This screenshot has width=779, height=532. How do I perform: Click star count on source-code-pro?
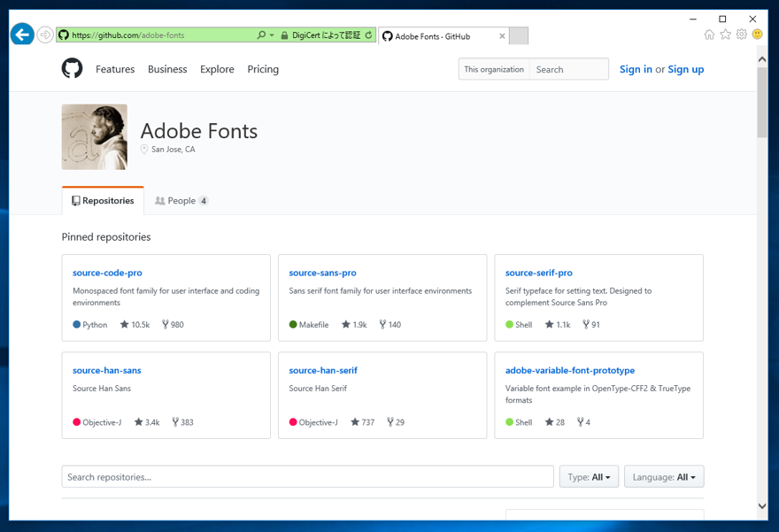135,325
